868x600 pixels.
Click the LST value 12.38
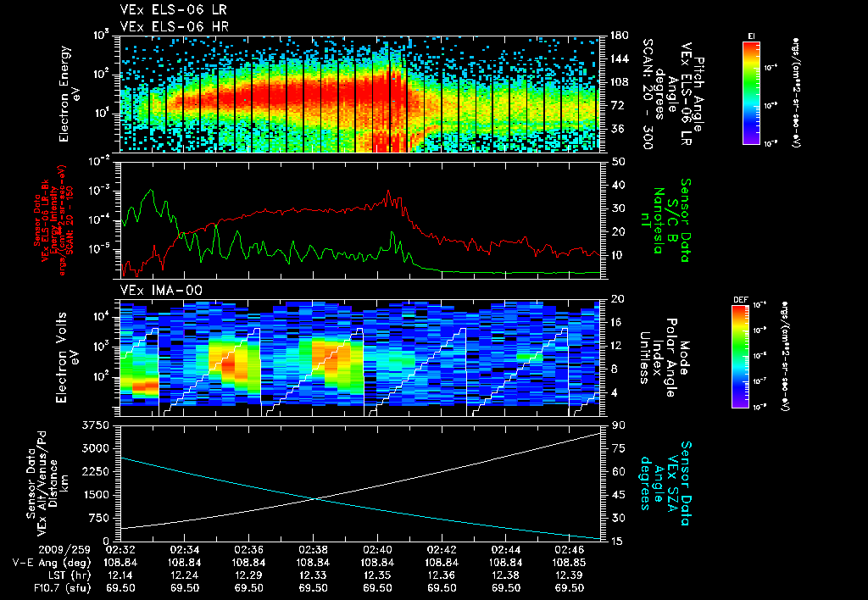click(506, 575)
